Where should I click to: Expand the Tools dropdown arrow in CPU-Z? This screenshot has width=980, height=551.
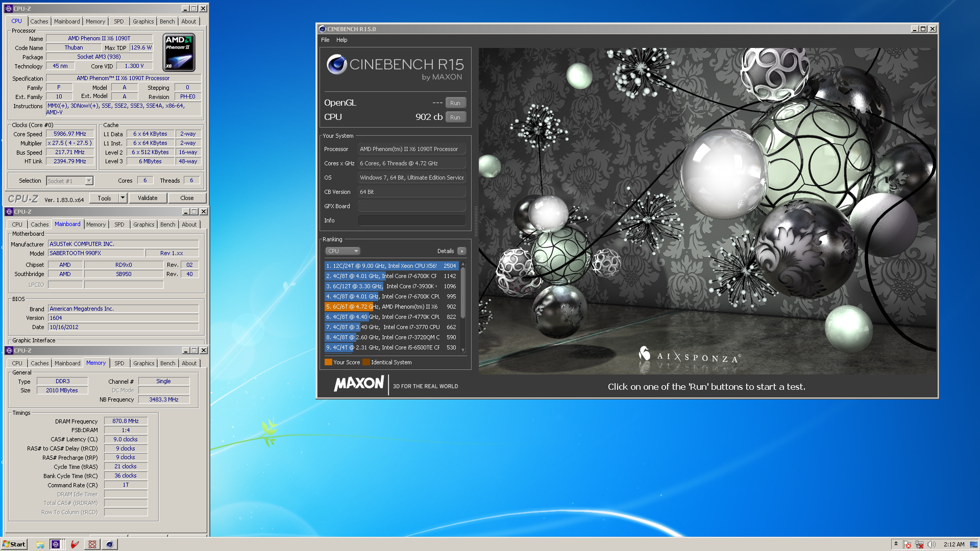122,198
